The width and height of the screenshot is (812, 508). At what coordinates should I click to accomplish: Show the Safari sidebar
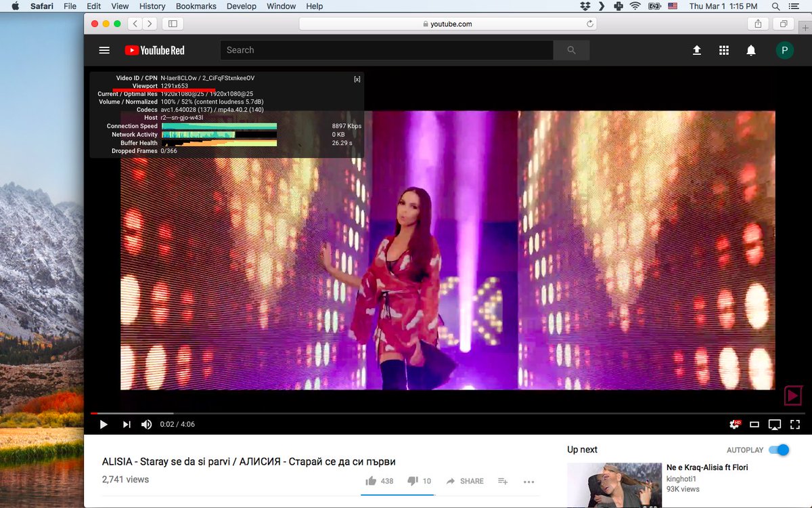pos(173,24)
